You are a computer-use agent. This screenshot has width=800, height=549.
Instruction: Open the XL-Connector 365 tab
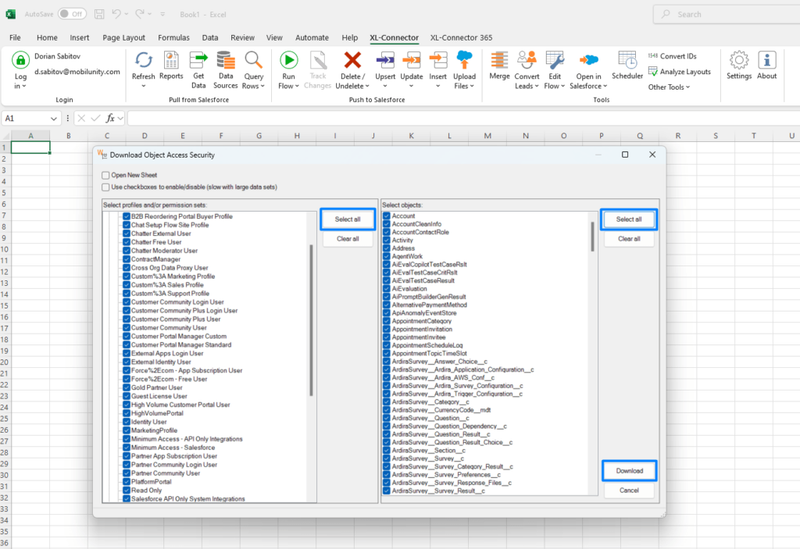tap(461, 38)
